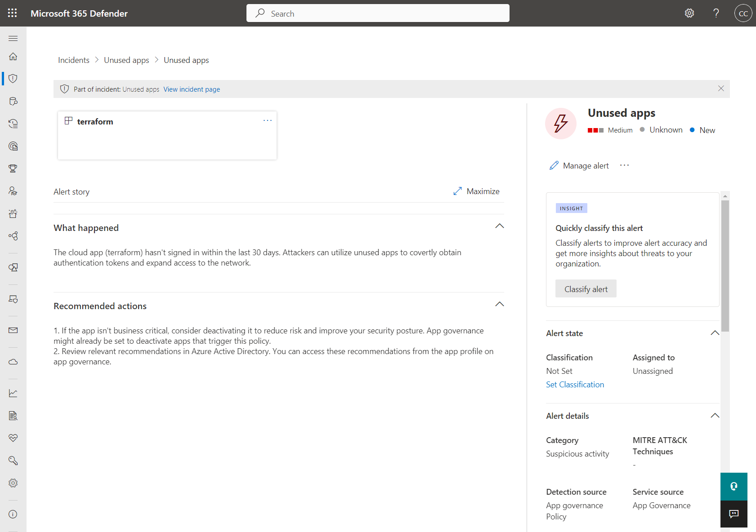This screenshot has width=756, height=532.
Task: Open More resources info icon
Action: (13, 514)
